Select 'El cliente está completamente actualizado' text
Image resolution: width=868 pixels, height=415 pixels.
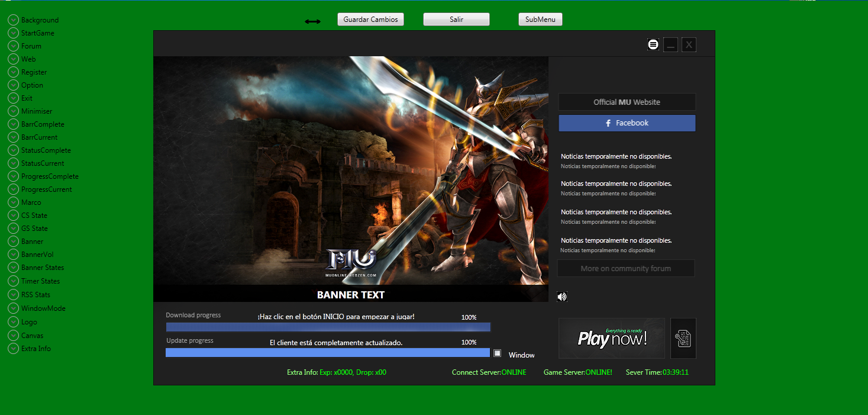coord(336,343)
